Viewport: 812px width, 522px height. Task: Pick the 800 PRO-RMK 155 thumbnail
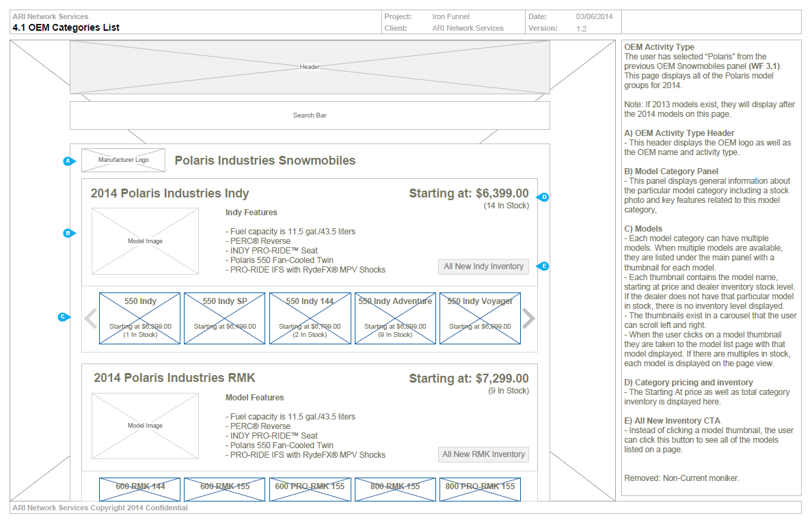click(x=480, y=489)
